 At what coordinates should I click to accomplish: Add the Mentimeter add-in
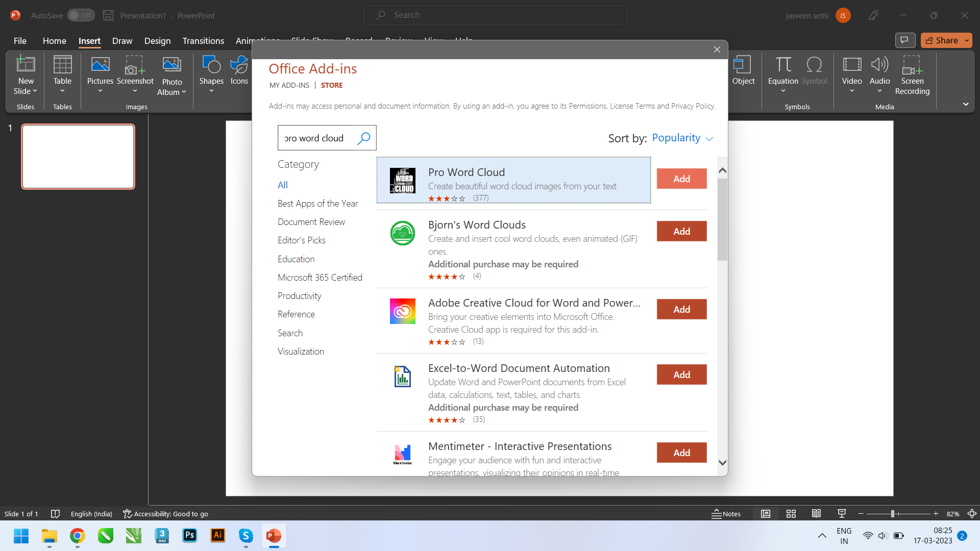[x=681, y=453]
